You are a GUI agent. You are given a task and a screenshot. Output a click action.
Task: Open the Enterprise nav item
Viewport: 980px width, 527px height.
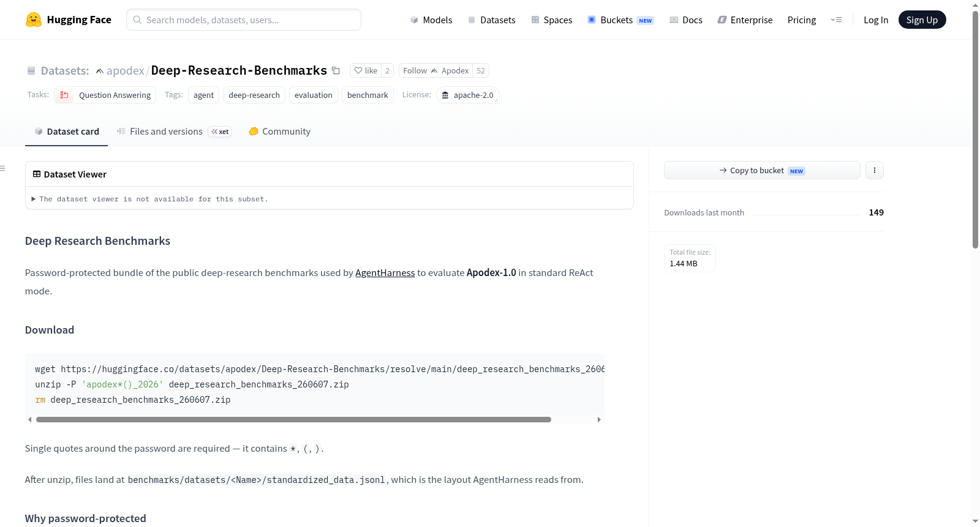(x=745, y=20)
